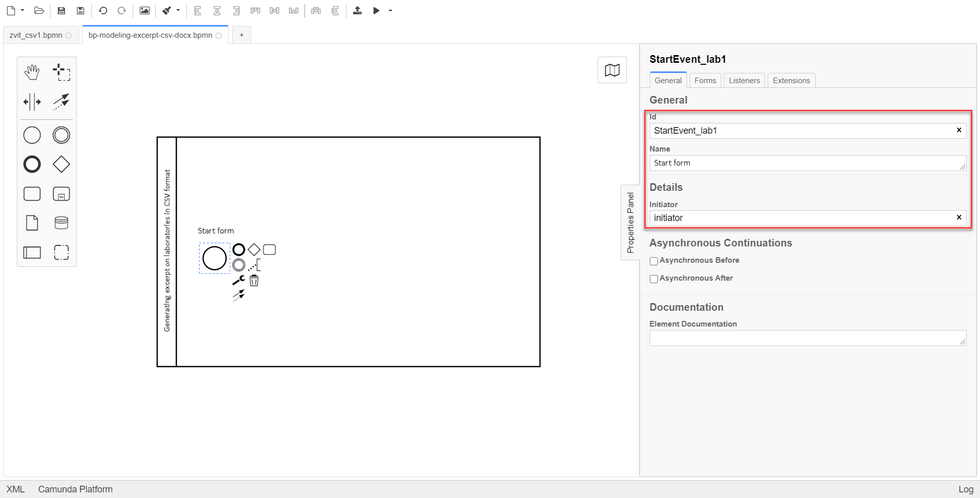Click the wrench icon to change element type
The height and width of the screenshot is (498, 980).
point(238,280)
